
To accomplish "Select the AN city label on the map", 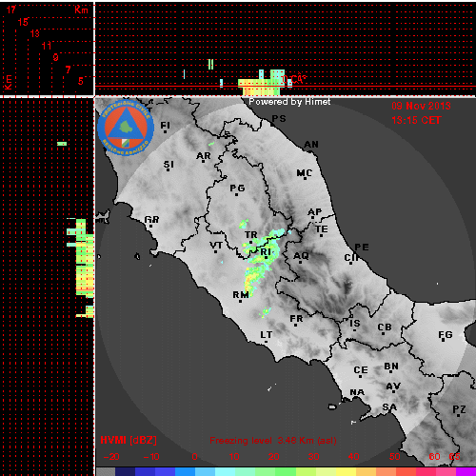I will [x=311, y=145].
